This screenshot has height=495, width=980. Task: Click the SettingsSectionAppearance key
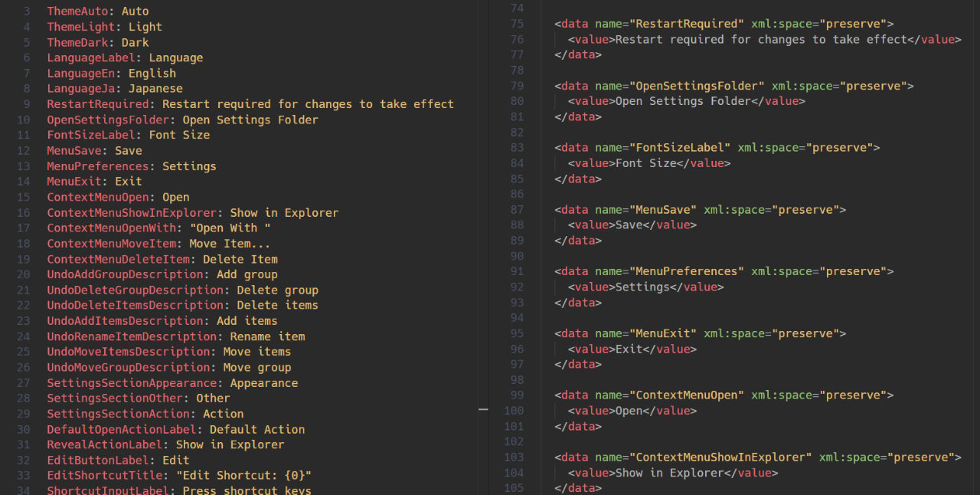coord(132,383)
